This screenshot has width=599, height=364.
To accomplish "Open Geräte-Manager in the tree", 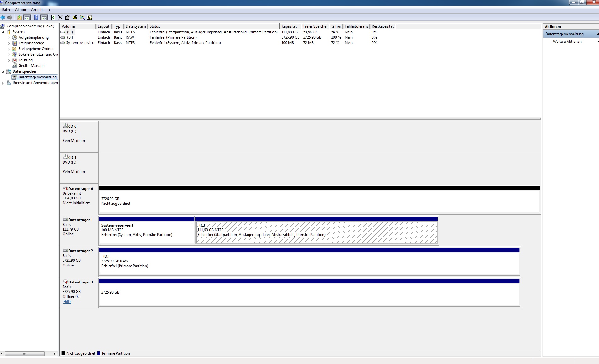I will coord(32,66).
